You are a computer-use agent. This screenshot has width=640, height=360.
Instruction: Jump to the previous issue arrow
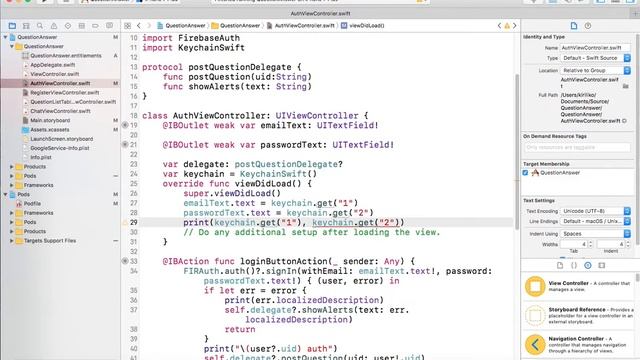tap(499, 26)
